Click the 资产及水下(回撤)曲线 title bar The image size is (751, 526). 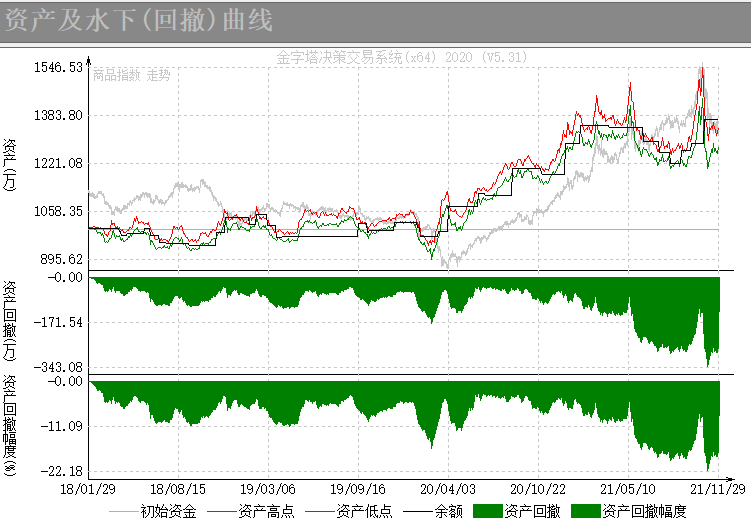[x=376, y=22]
